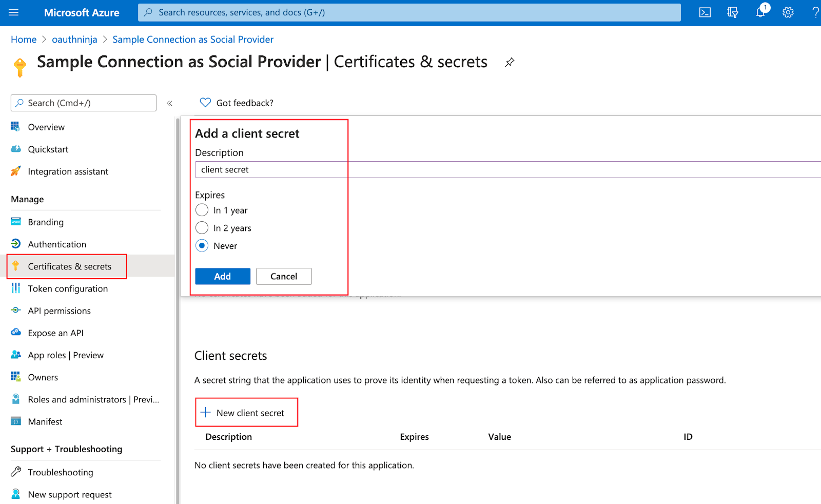Click the Branding icon
The height and width of the screenshot is (504, 821).
[x=16, y=222]
